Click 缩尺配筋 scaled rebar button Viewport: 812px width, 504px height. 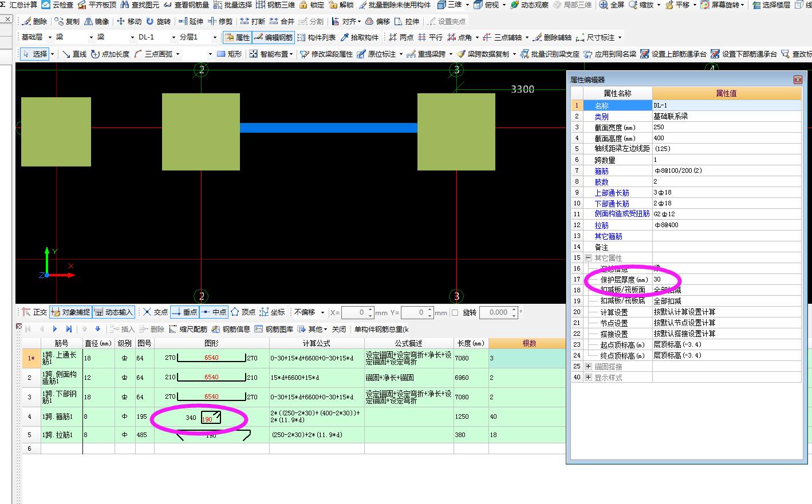188,329
